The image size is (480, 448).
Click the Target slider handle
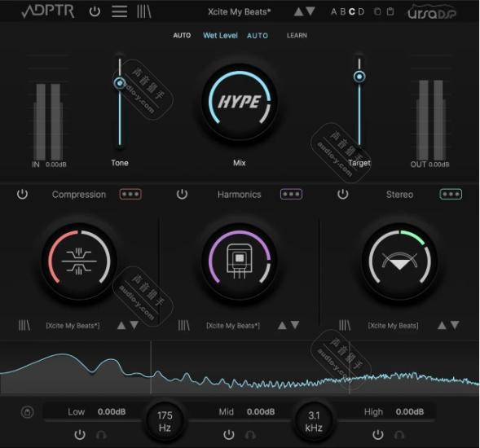tap(359, 77)
